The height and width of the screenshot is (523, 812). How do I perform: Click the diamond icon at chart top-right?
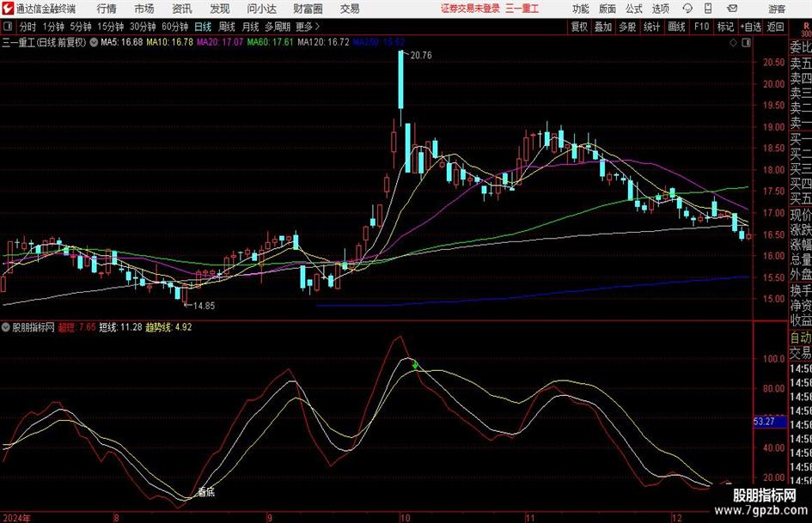click(x=733, y=43)
